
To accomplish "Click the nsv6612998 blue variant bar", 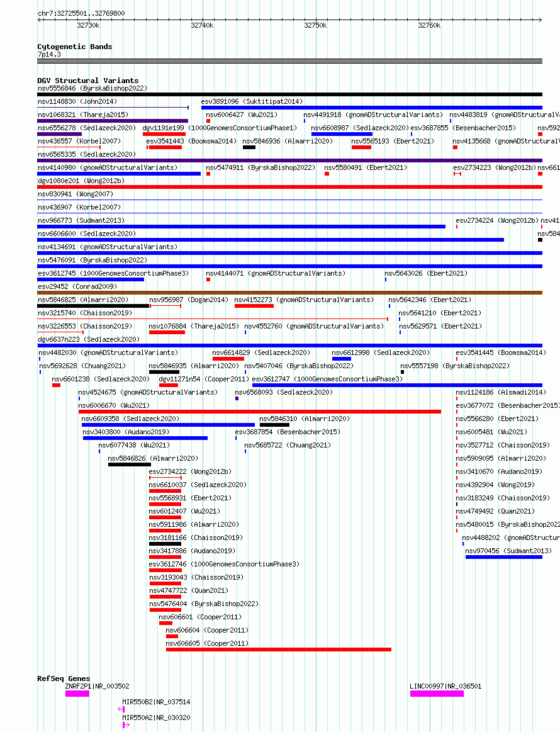I will [x=342, y=359].
